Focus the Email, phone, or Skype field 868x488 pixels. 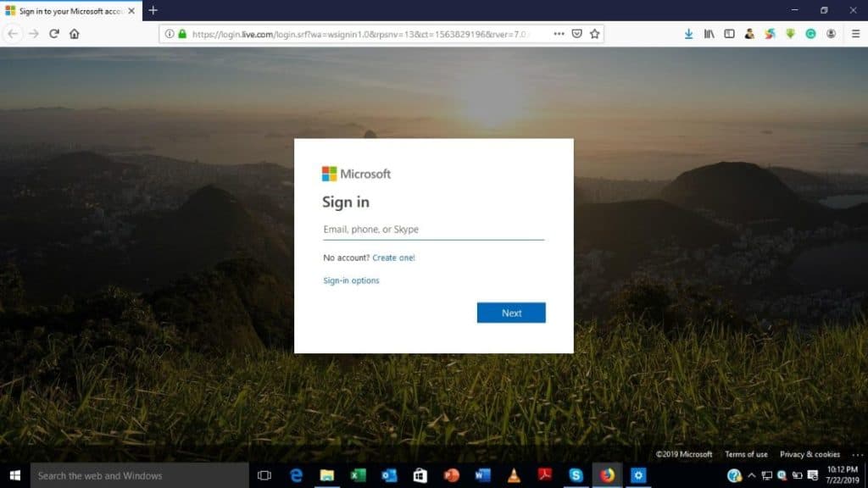tap(433, 230)
